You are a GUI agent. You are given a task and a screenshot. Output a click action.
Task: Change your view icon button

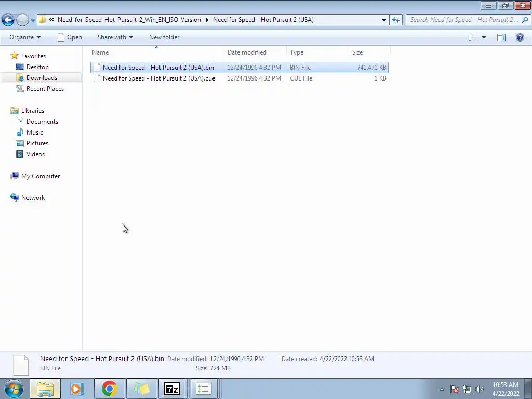pos(473,37)
